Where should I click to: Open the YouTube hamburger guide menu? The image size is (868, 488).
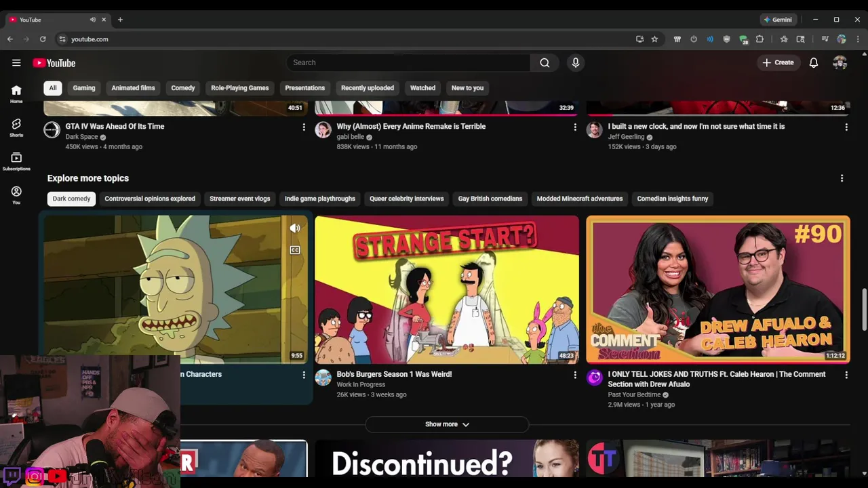pyautogui.click(x=16, y=63)
